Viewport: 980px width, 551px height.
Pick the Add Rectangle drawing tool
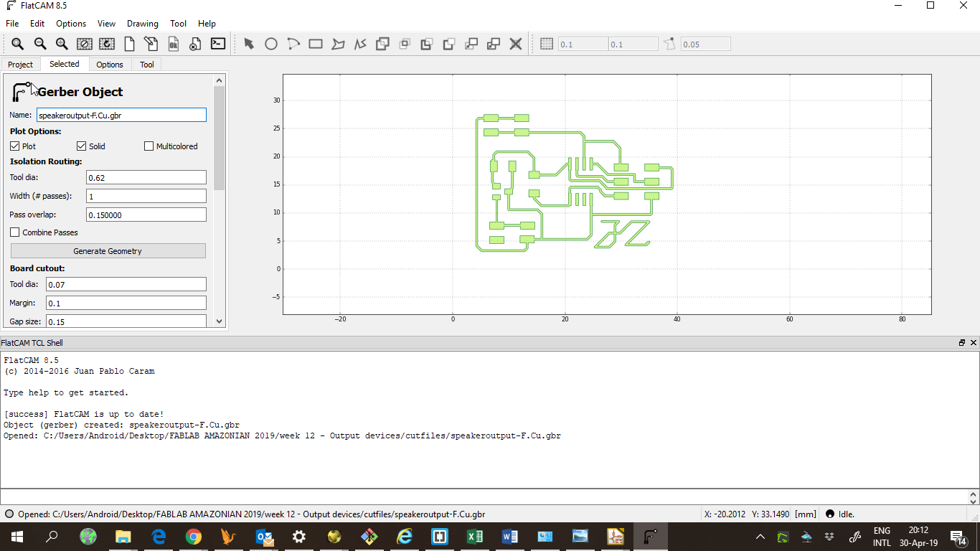pos(316,44)
